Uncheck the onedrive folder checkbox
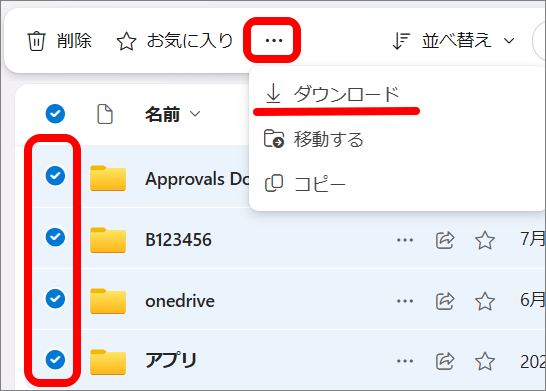 tap(55, 298)
